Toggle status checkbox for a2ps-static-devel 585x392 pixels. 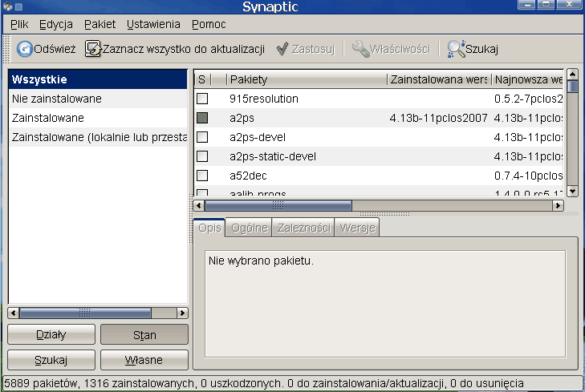(202, 156)
